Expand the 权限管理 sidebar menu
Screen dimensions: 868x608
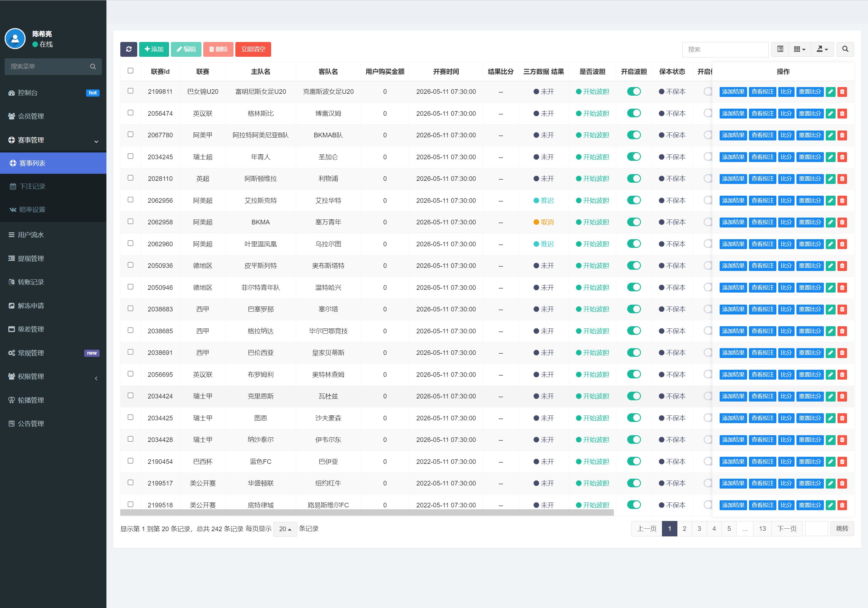pos(53,377)
